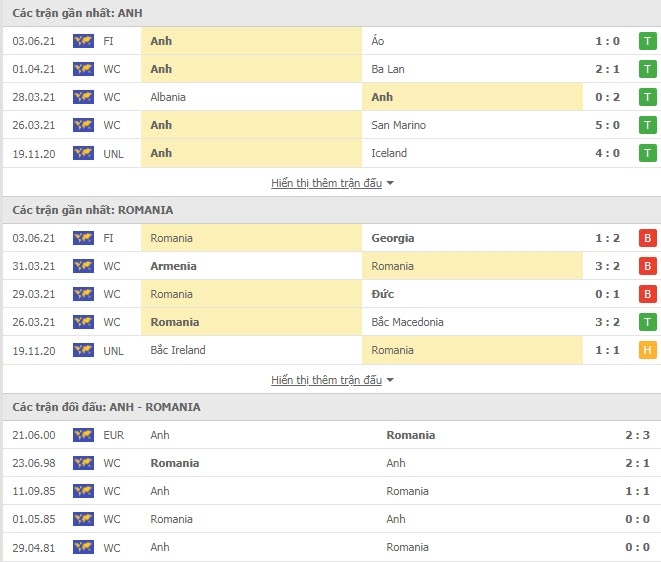Click the green T badge for Anh vs Iceland

click(x=648, y=153)
